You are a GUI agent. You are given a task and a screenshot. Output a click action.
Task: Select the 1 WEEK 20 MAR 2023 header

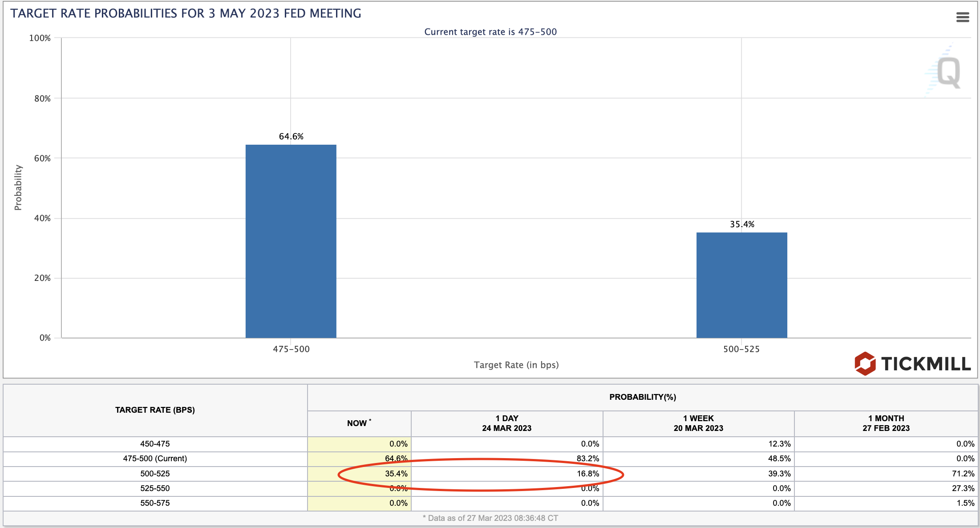[x=698, y=423]
